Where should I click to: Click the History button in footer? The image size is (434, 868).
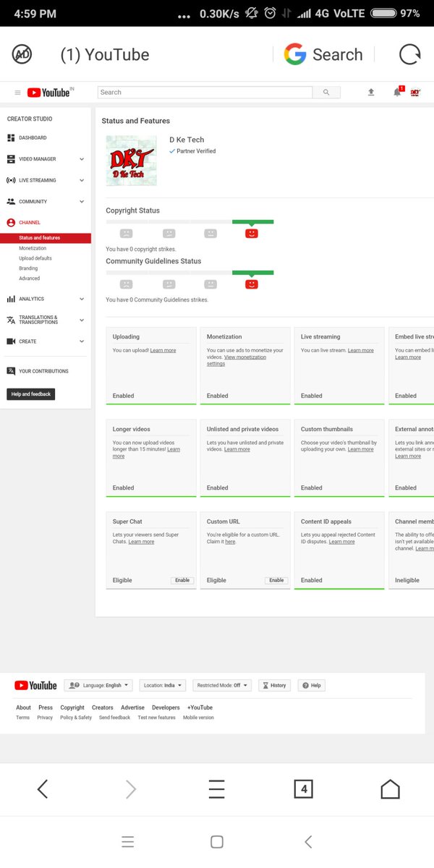pos(274,685)
